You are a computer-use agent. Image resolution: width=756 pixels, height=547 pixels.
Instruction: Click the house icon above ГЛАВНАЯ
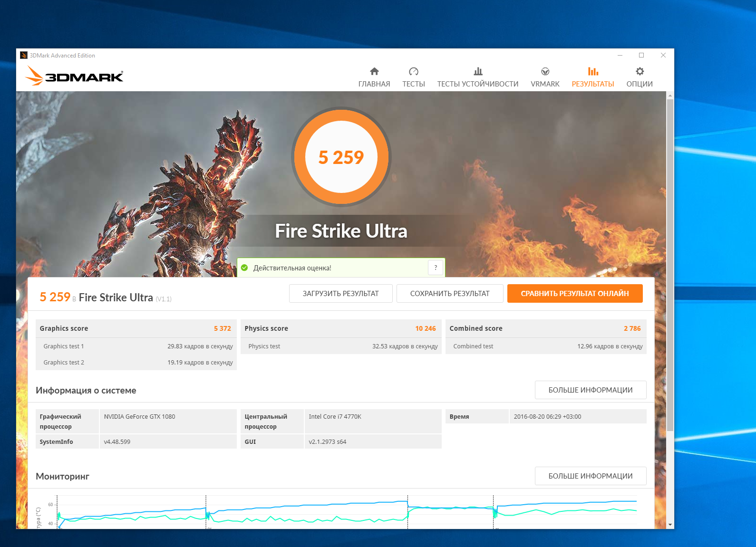374,71
